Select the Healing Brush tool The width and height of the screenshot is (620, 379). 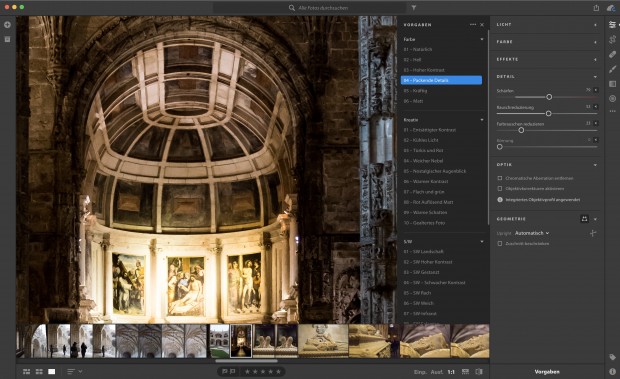tap(612, 54)
